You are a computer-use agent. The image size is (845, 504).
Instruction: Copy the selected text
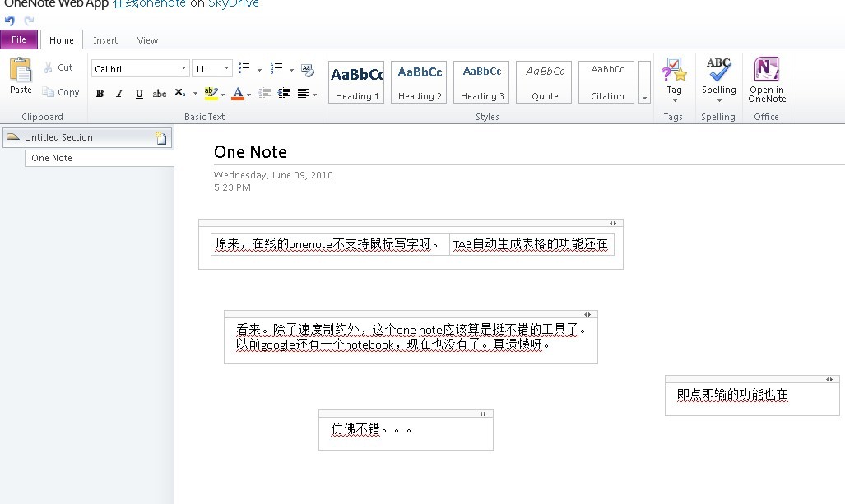click(x=61, y=92)
